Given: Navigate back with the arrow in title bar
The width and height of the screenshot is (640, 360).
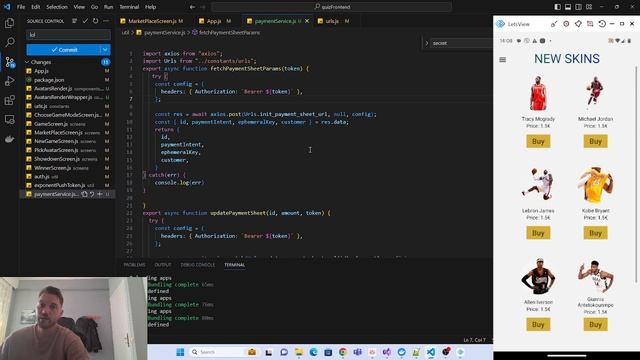Looking at the screenshot, I should click(x=192, y=7).
